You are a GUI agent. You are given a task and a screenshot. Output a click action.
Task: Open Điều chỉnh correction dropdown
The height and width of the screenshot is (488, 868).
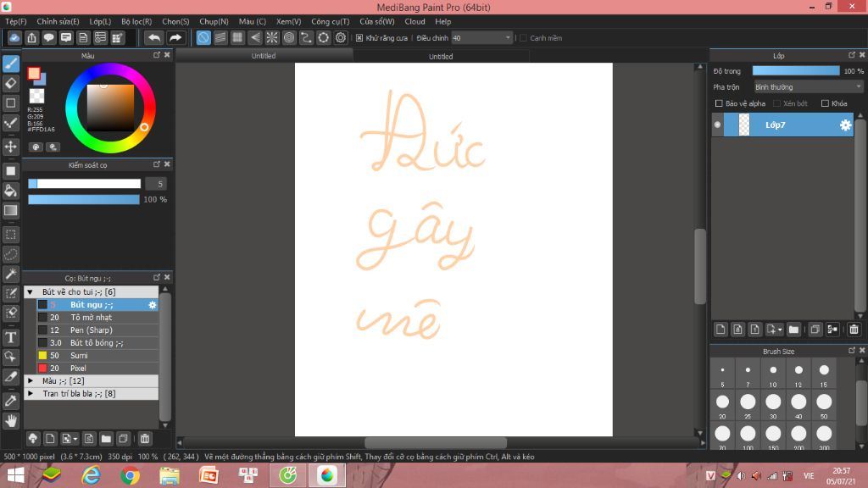(481, 37)
